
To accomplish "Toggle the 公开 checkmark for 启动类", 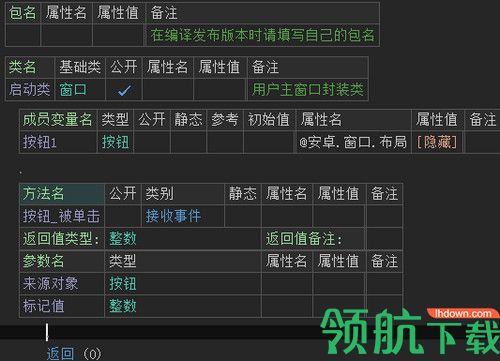I will coord(124,90).
